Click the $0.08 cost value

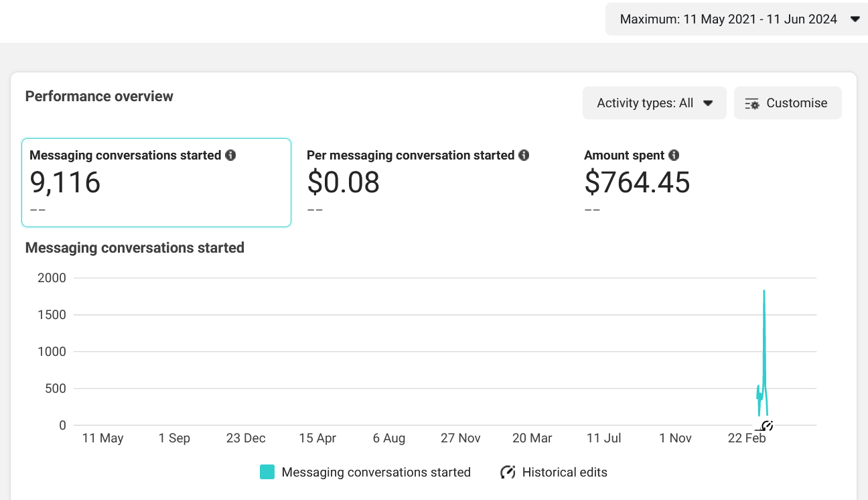tap(343, 182)
